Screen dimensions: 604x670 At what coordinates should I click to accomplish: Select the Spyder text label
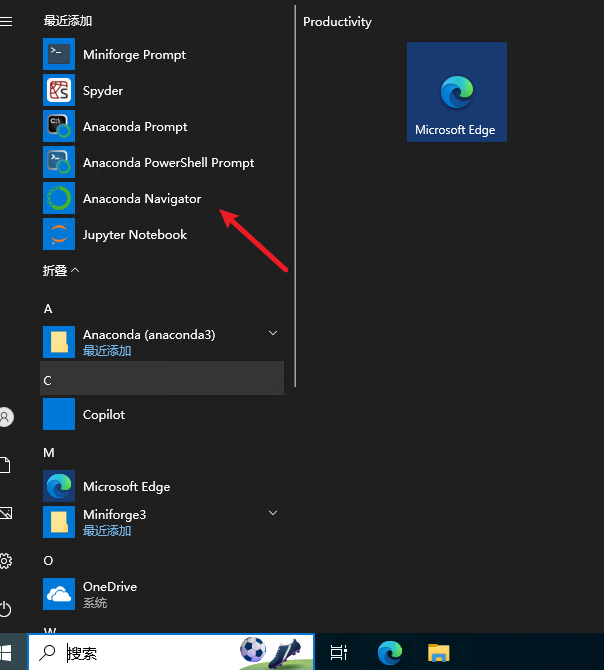(x=103, y=91)
